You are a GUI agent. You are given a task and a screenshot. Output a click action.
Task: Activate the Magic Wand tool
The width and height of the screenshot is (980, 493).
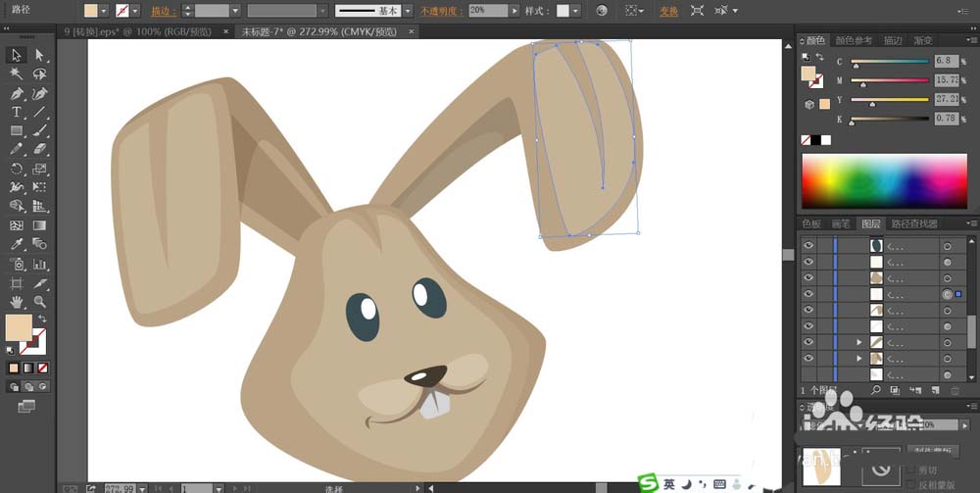tap(17, 74)
